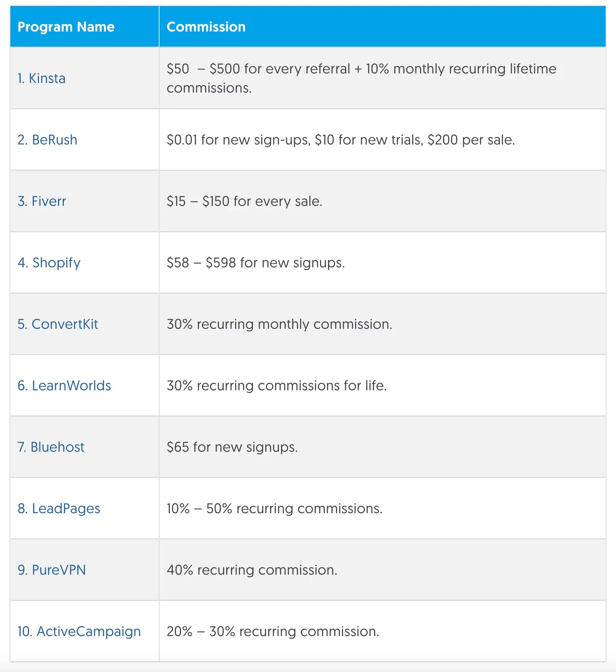
Task: Open the ActiveCampaign program link
Action: [x=79, y=631]
